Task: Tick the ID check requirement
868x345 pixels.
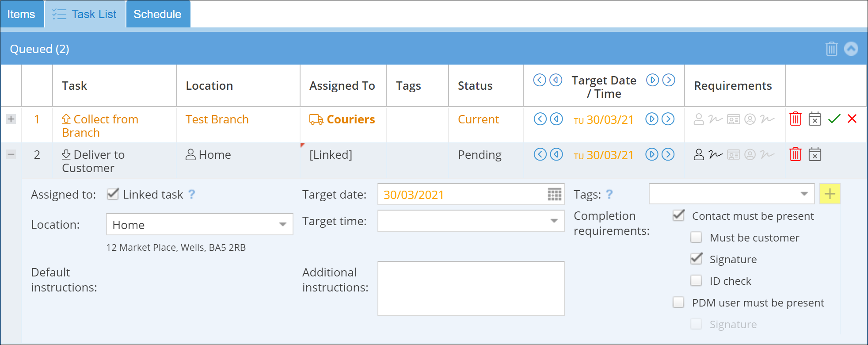Action: (x=696, y=281)
